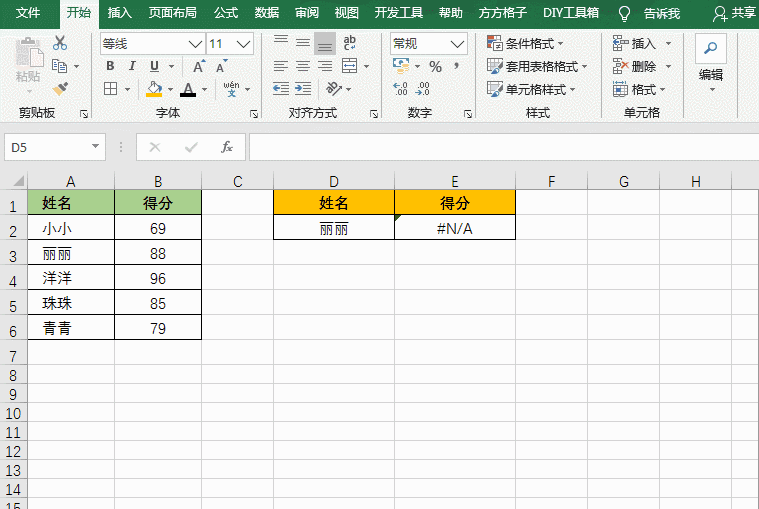The width and height of the screenshot is (759, 509).
Task: Apply accounting number format icon
Action: pyautogui.click(x=401, y=66)
